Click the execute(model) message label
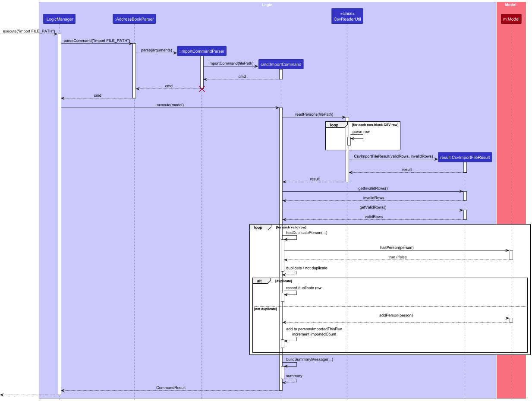This screenshot has width=532, height=402. click(171, 104)
